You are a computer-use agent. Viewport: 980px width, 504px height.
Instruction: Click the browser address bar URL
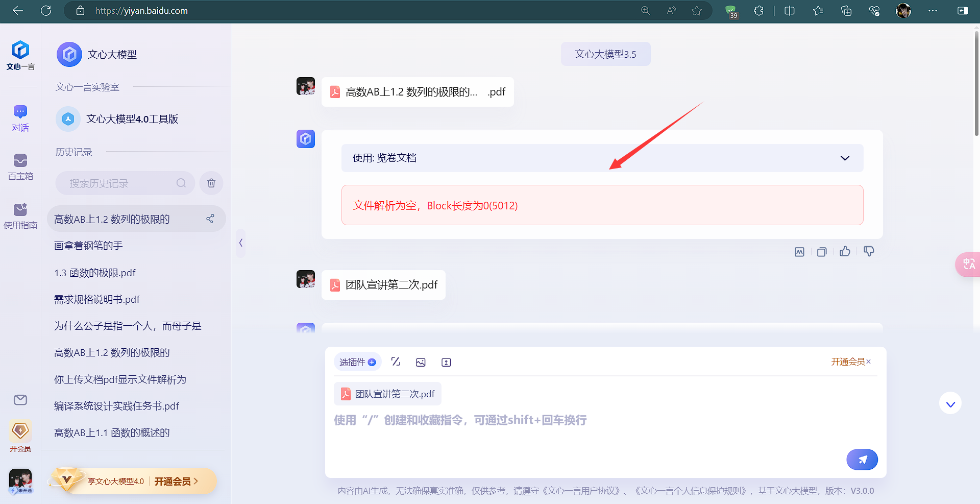[x=141, y=11]
